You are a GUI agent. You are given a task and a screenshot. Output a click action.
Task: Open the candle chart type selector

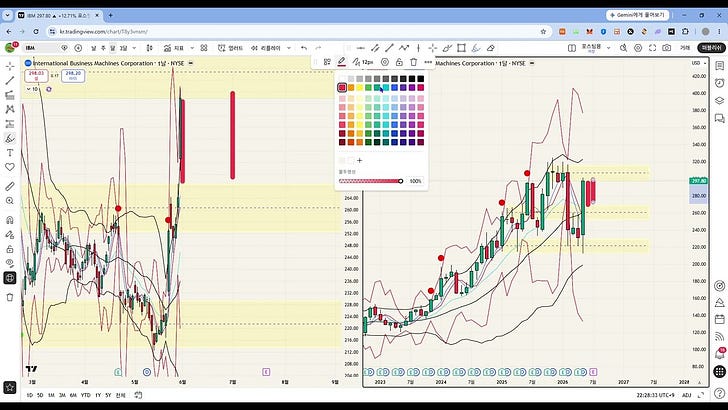click(150, 48)
